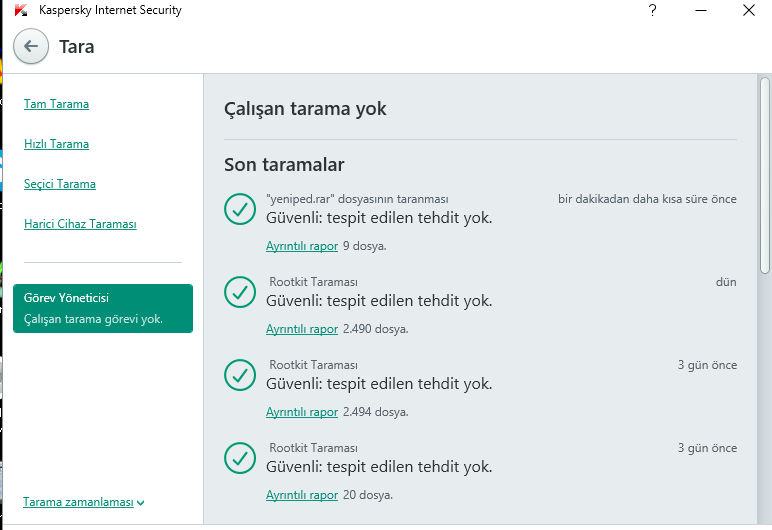
Task: Open Harici Cihaz Taraması
Action: coord(80,224)
